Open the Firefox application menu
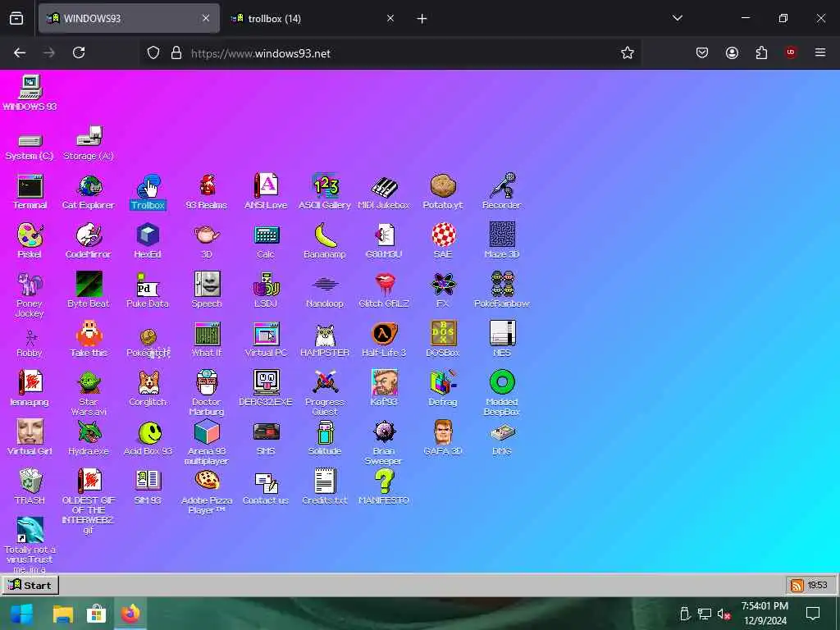 point(819,52)
